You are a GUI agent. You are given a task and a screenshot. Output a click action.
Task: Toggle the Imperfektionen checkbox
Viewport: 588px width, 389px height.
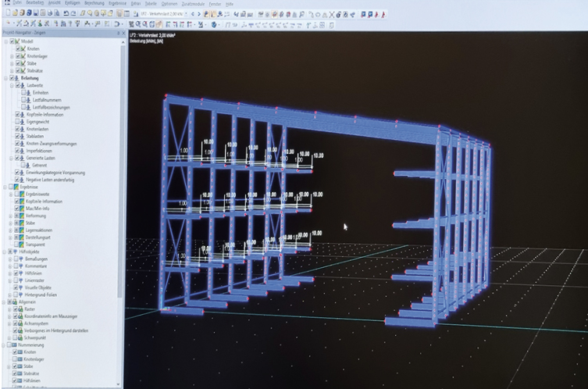click(17, 149)
